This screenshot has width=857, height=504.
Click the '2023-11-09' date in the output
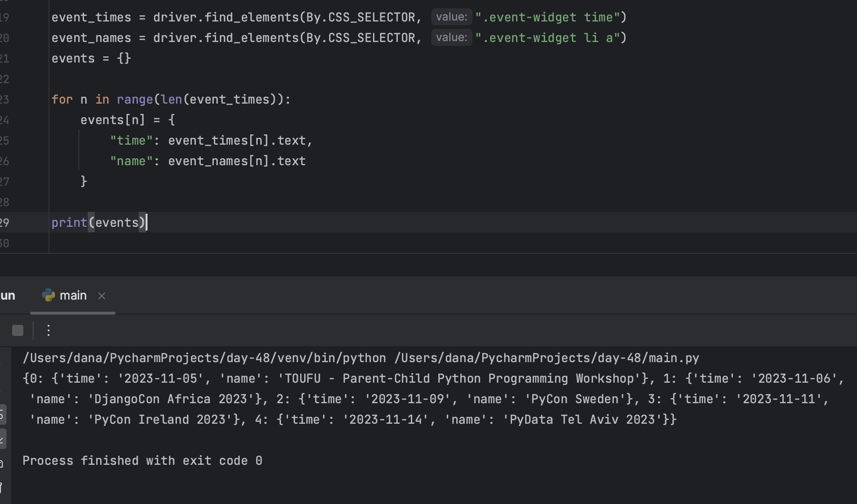tap(407, 399)
